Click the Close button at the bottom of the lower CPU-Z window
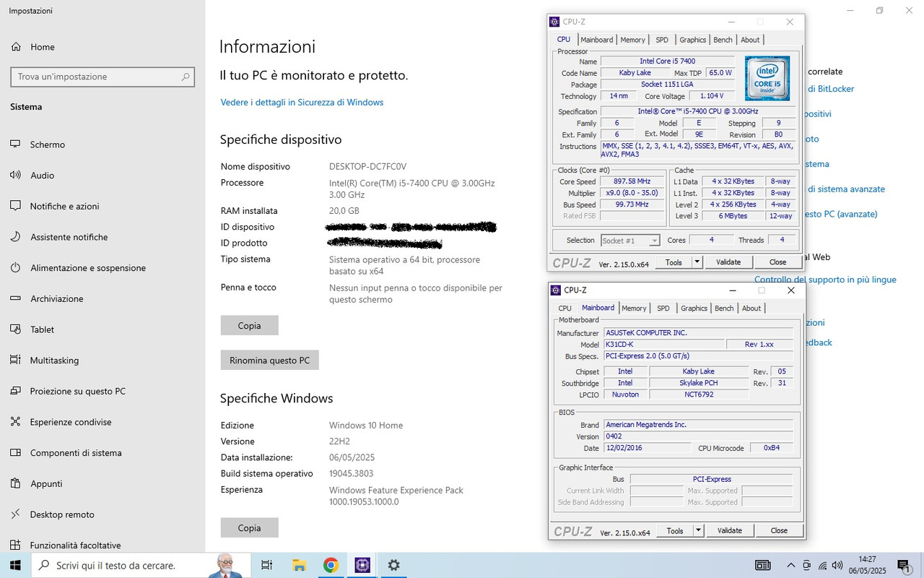 (x=779, y=530)
